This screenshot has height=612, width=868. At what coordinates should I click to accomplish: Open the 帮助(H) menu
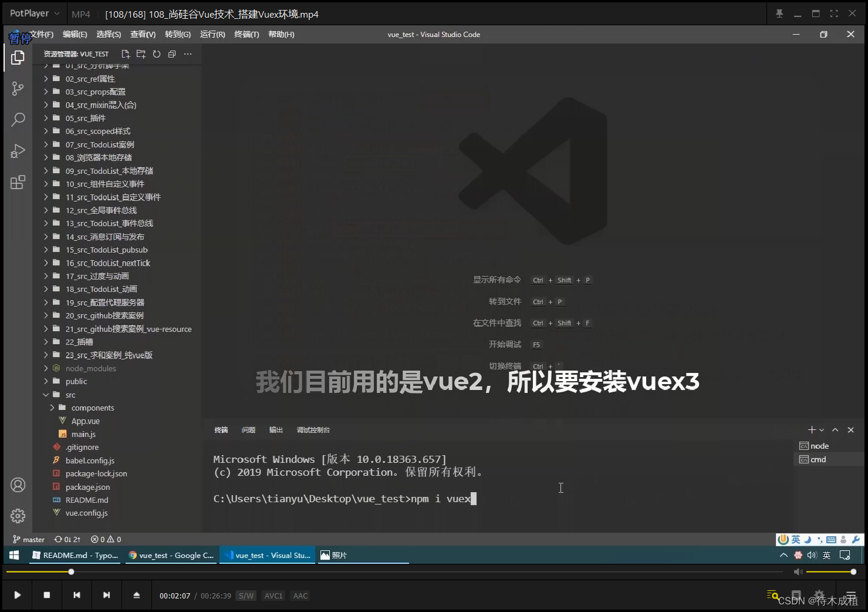[281, 35]
